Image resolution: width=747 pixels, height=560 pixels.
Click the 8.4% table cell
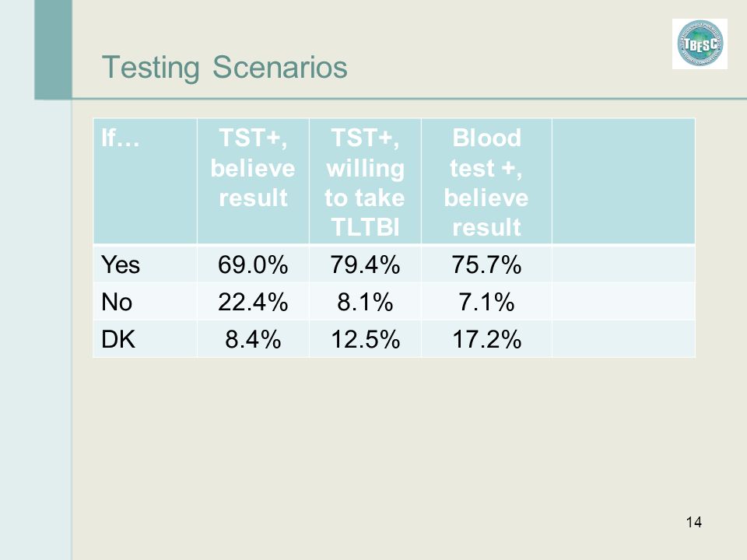coord(253,338)
